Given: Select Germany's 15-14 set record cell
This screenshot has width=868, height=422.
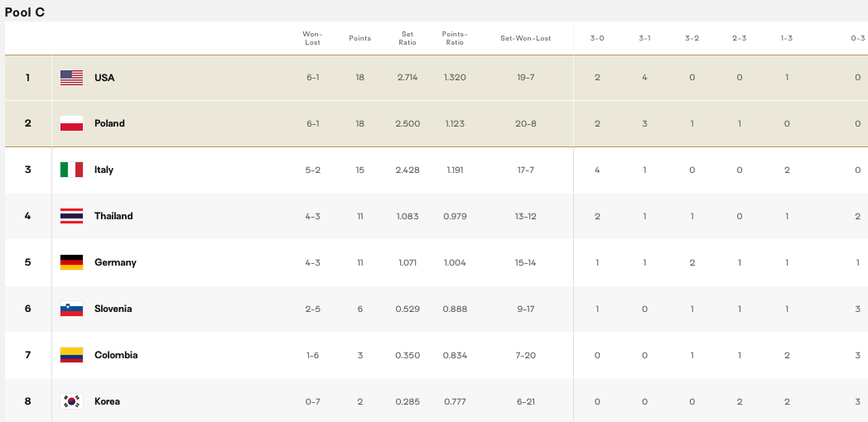Looking at the screenshot, I should 525,262.
